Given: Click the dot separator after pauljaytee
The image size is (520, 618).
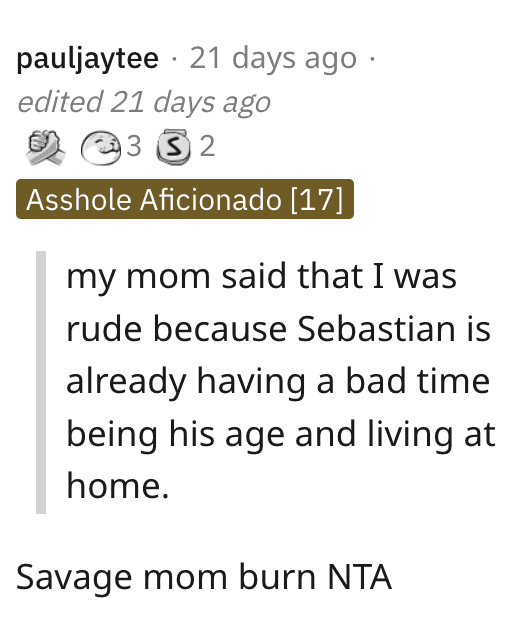Looking at the screenshot, I should pos(174,59).
